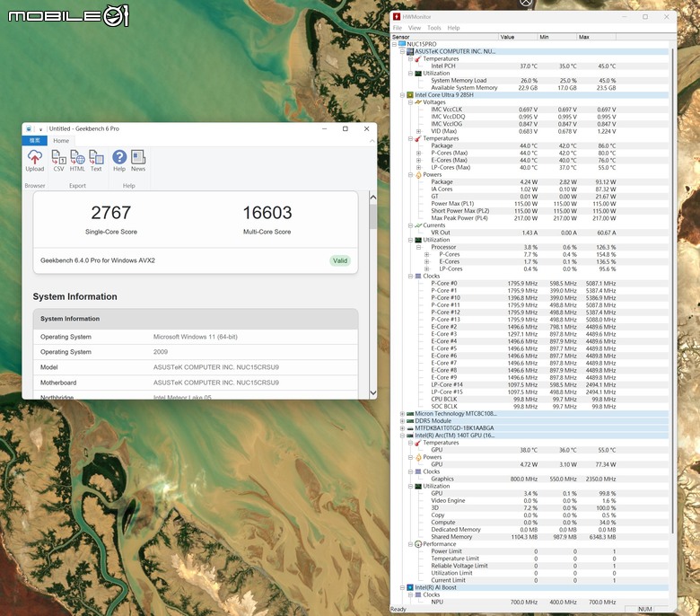The height and width of the screenshot is (616, 700).
Task: Select the Power Max (PL1) row
Action: tap(530, 204)
